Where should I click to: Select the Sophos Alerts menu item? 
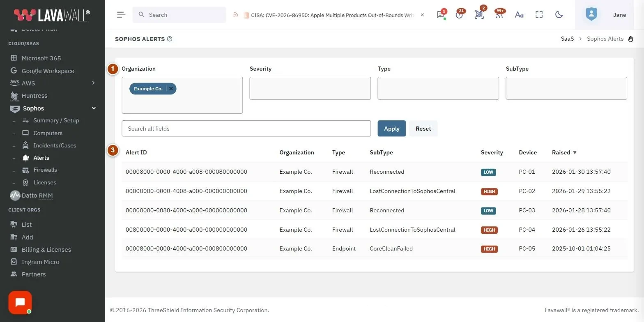(x=41, y=158)
